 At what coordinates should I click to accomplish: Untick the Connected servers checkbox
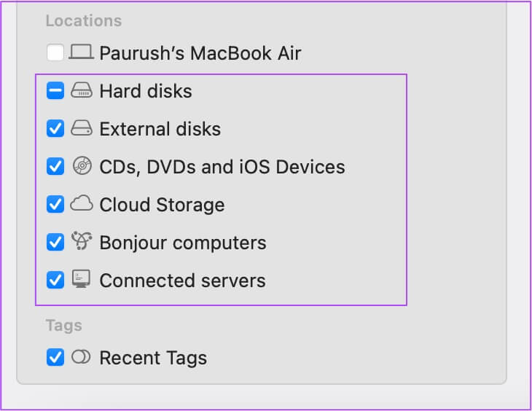coord(55,281)
